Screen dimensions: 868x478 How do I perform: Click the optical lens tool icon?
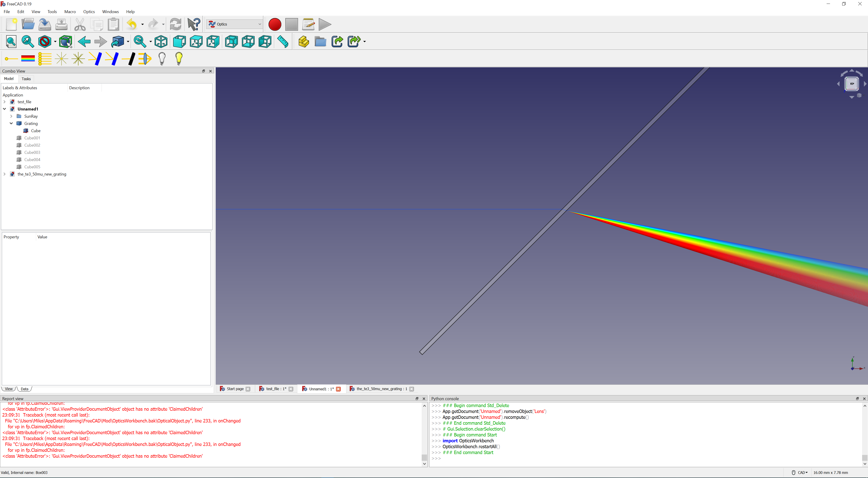(x=145, y=59)
